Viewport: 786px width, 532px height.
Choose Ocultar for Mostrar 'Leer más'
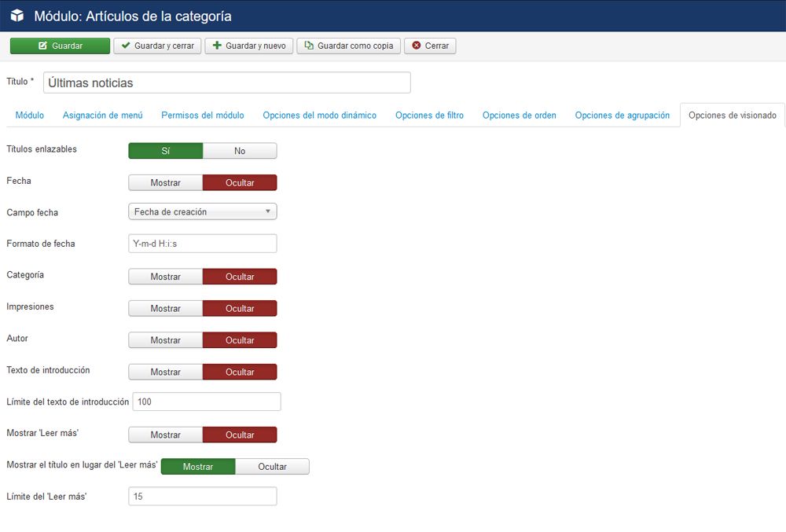coord(240,435)
